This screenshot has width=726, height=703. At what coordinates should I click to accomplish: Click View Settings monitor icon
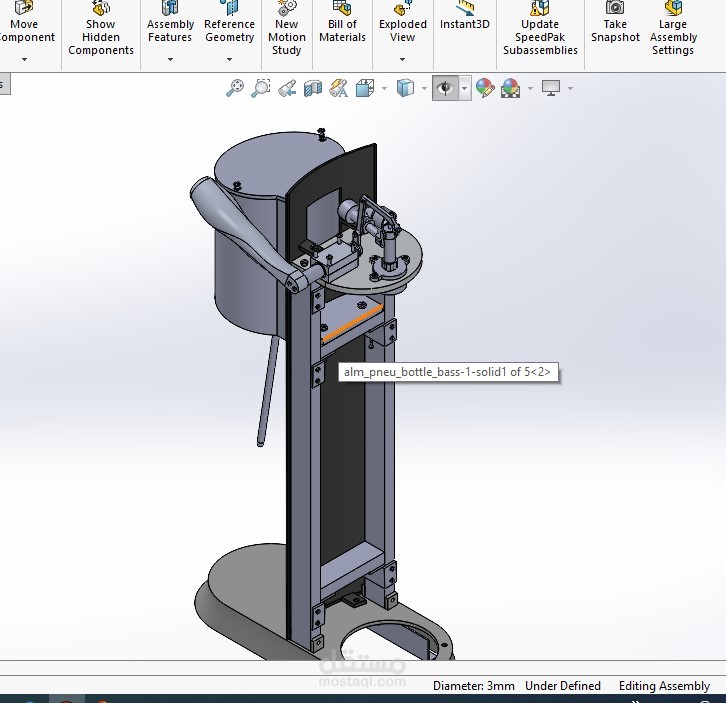(551, 88)
